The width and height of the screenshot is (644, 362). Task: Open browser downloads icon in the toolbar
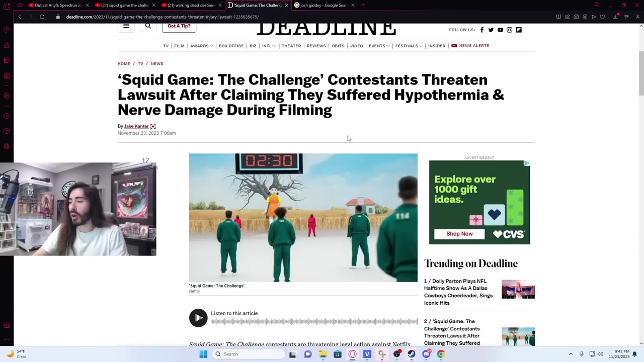[x=615, y=17]
